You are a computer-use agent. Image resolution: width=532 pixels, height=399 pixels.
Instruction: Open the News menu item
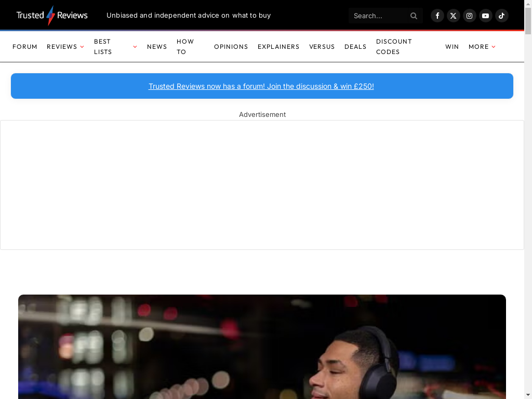(x=157, y=47)
